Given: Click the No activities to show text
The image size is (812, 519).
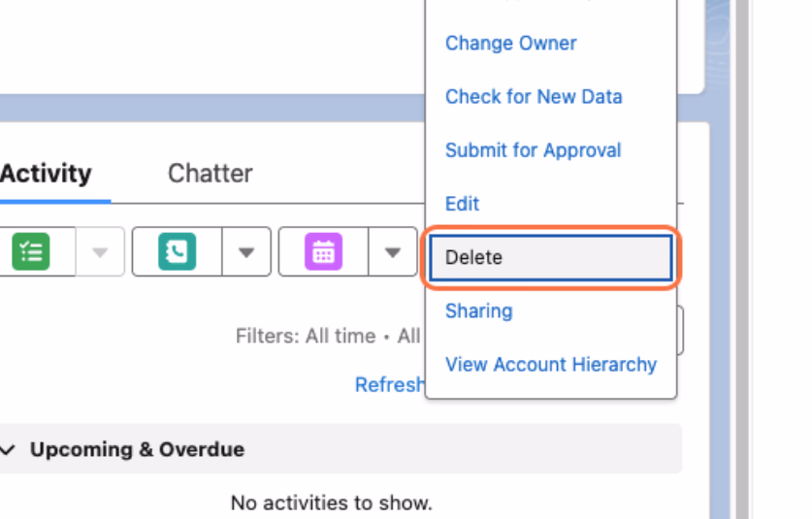Looking at the screenshot, I should click(332, 503).
